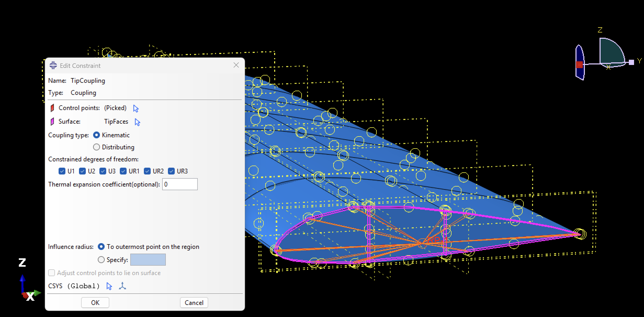This screenshot has height=317, width=644.
Task: Click the Edit Constraint dialog title icon
Action: click(x=53, y=65)
